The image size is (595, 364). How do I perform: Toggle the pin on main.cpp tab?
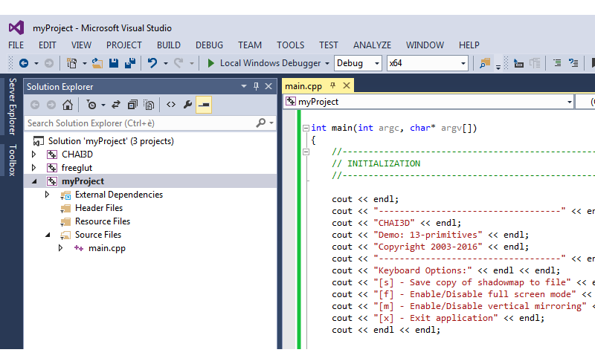point(332,85)
